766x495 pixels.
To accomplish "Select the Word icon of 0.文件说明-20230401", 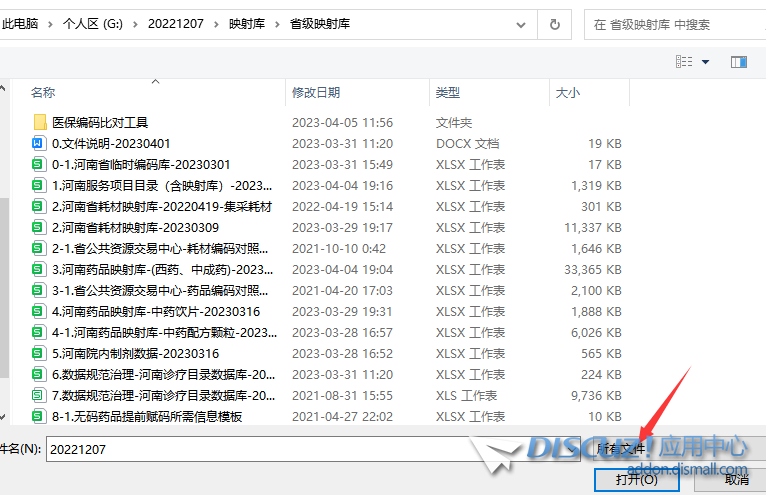I will pyautogui.click(x=40, y=143).
